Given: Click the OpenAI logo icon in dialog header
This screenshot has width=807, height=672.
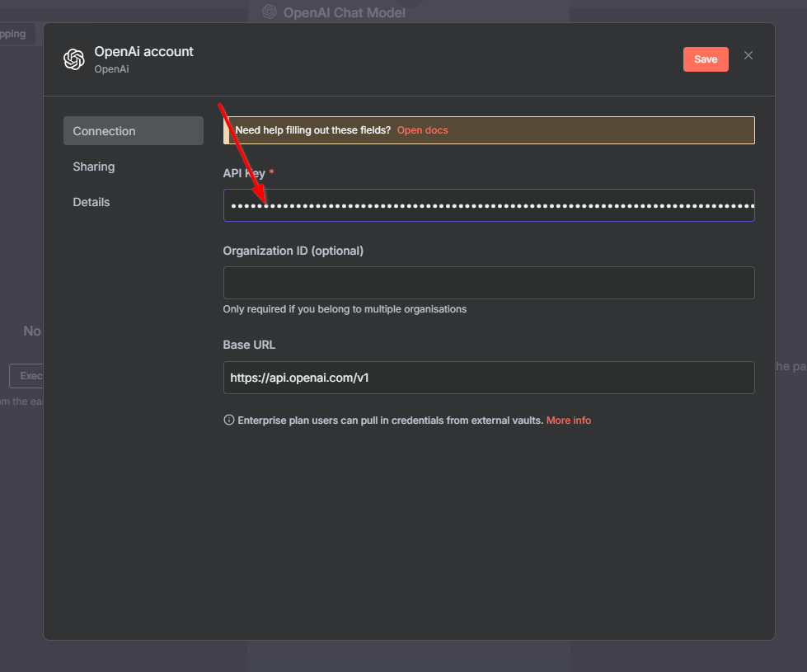Looking at the screenshot, I should click(x=74, y=59).
